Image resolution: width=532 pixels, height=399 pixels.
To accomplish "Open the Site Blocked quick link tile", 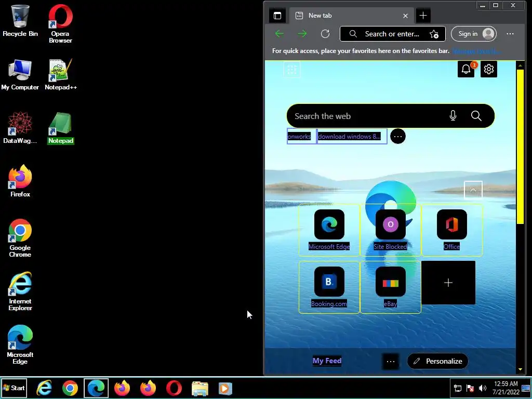I will pyautogui.click(x=391, y=230).
